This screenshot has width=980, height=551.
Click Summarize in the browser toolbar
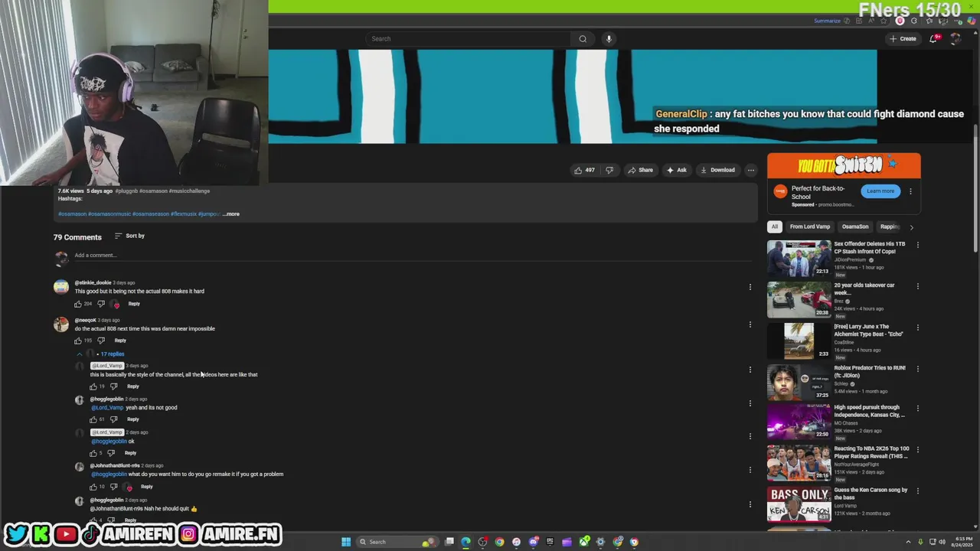(x=827, y=21)
